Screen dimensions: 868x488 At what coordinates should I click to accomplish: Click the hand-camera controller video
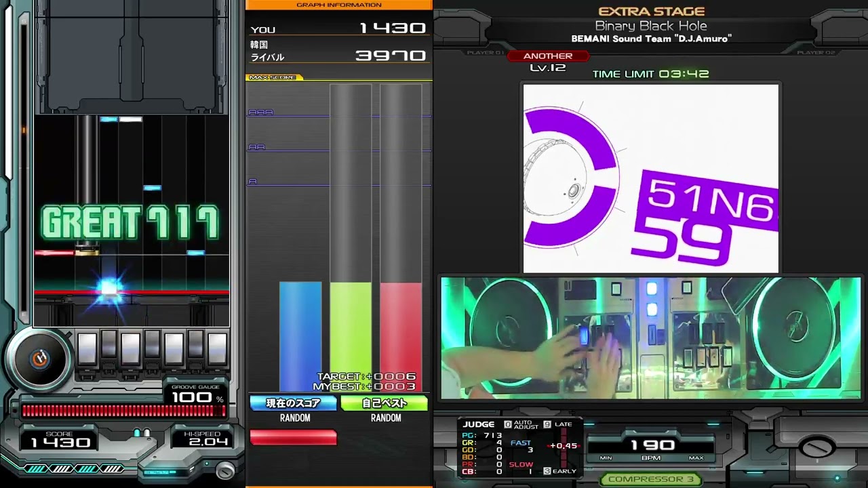[x=651, y=338]
